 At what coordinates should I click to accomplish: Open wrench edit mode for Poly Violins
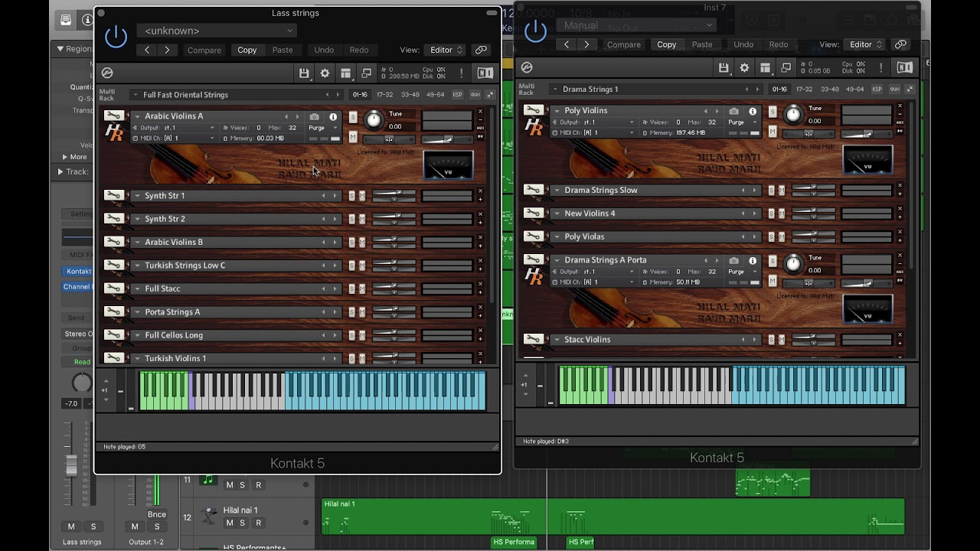point(534,111)
